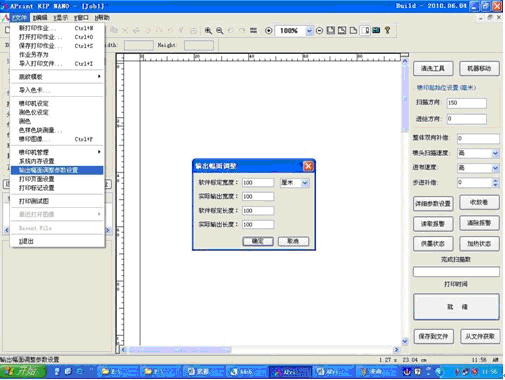This screenshot has height=380, width=505.
Task: Open the zoom percentage 100% dropdown
Action: click(309, 31)
